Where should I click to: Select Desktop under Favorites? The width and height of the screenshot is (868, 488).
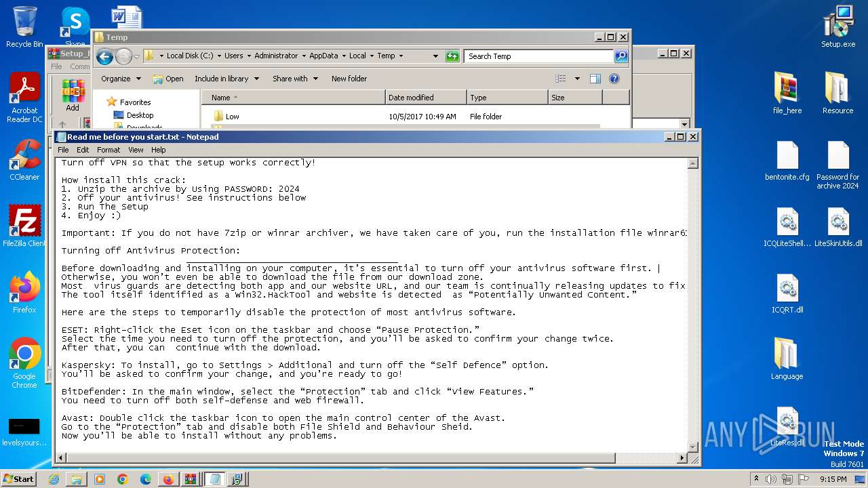click(x=140, y=115)
